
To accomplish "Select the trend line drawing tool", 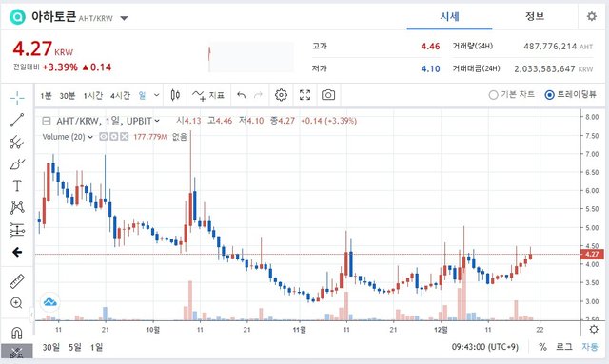I will click(x=17, y=121).
